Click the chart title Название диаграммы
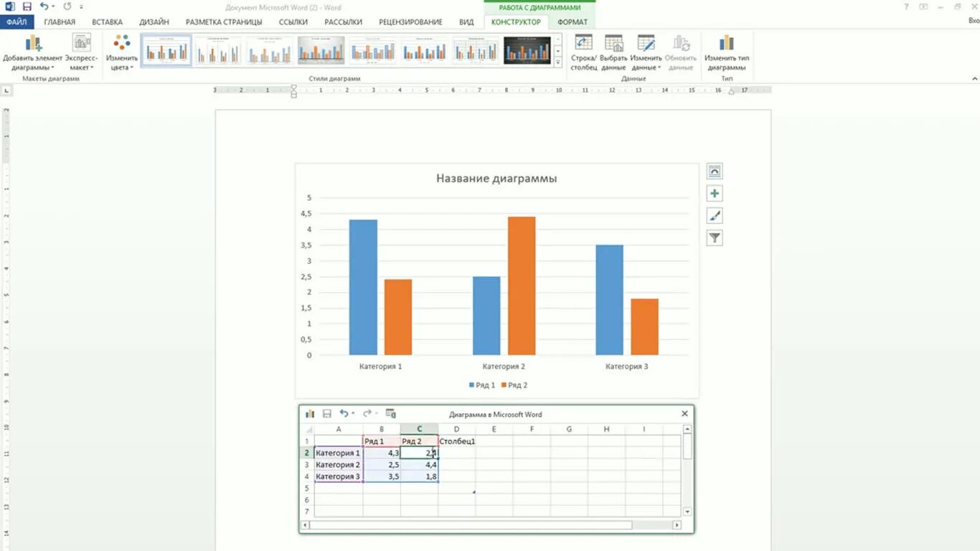 pyautogui.click(x=496, y=179)
